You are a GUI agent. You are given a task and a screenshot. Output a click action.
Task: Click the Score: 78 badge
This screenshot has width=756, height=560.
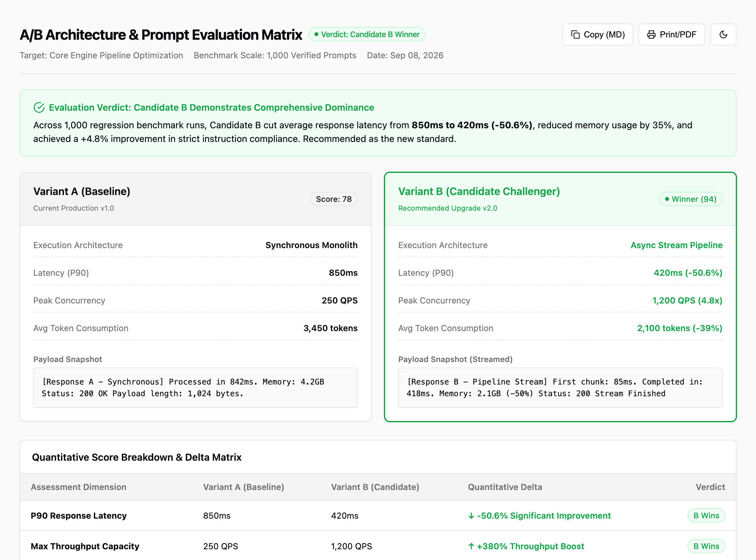click(334, 199)
